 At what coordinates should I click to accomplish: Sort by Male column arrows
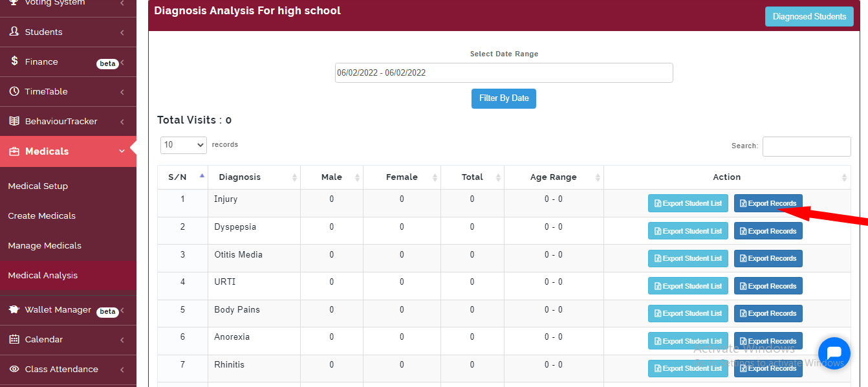[x=358, y=177]
